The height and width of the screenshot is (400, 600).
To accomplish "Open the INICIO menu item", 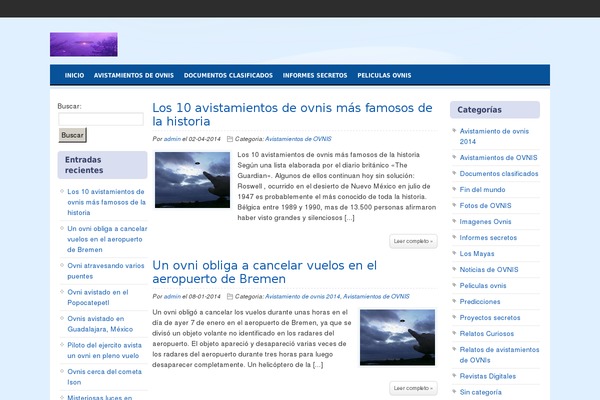I will [x=74, y=75].
